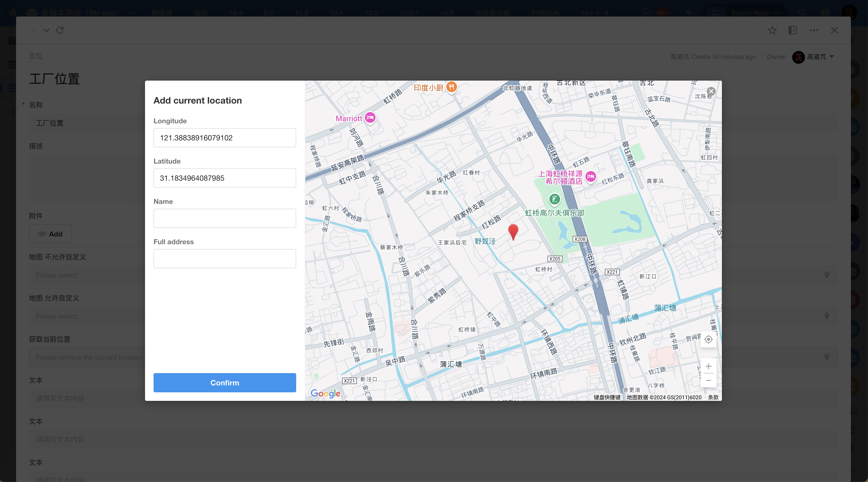Click the Confirm button

click(225, 383)
